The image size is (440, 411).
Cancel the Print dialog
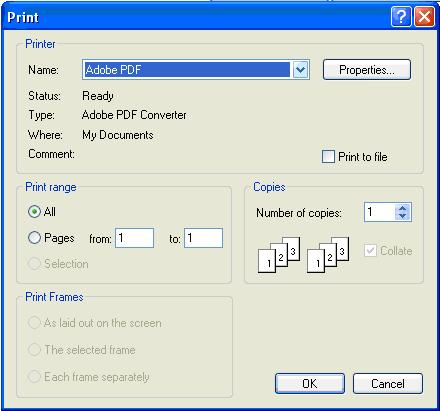click(388, 384)
